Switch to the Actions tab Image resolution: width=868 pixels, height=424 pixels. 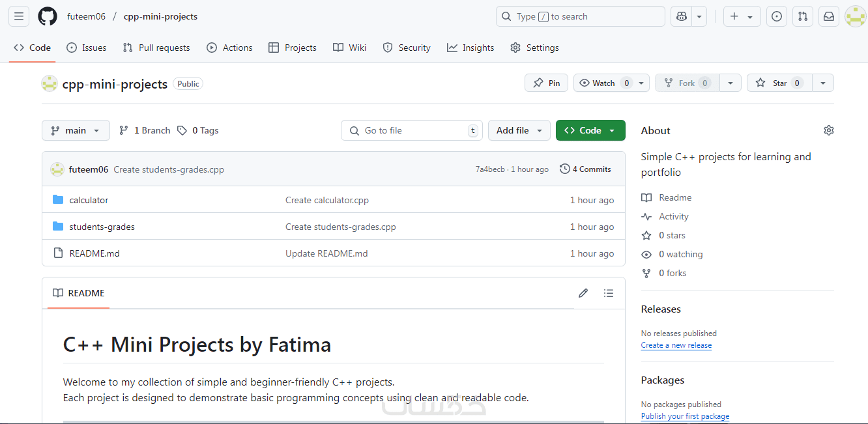229,48
